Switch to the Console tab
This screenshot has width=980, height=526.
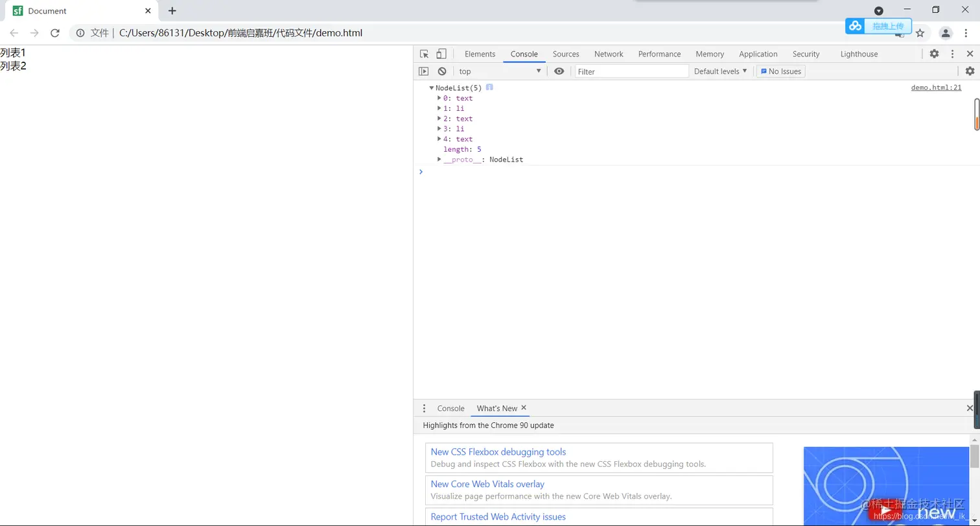click(524, 54)
